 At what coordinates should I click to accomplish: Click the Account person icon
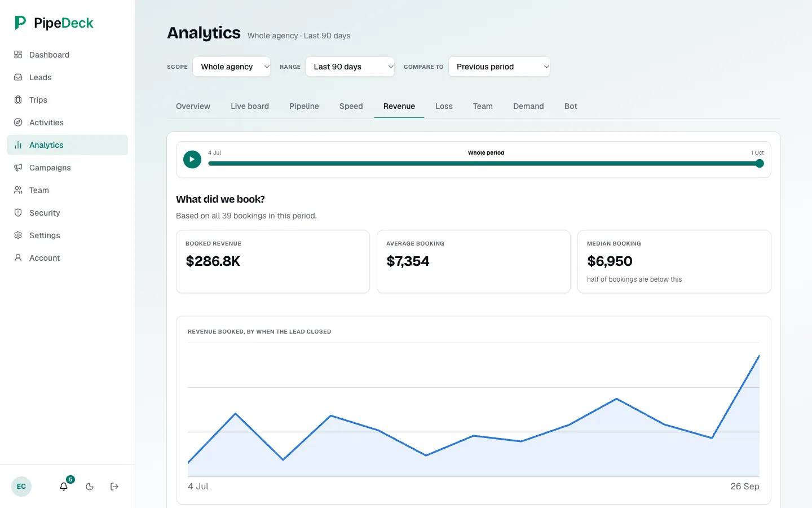click(x=18, y=258)
